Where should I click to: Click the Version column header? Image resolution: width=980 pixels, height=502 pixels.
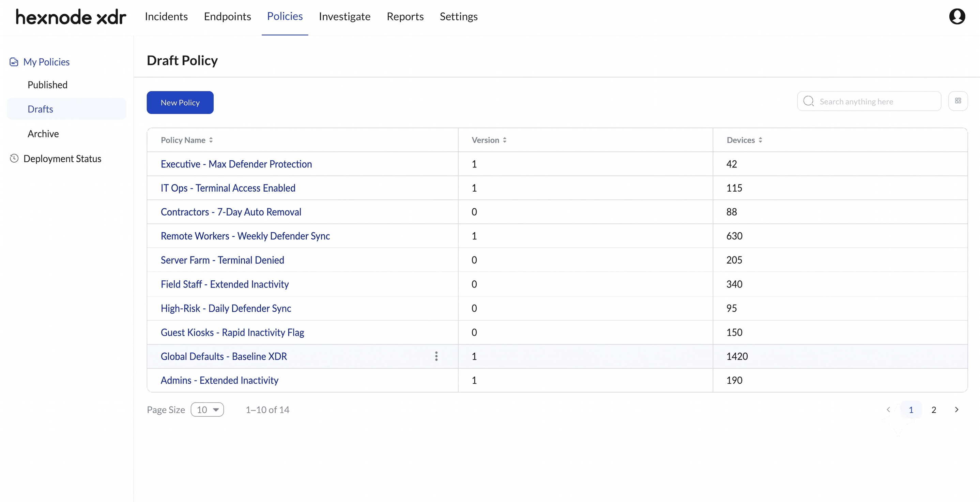[486, 140]
